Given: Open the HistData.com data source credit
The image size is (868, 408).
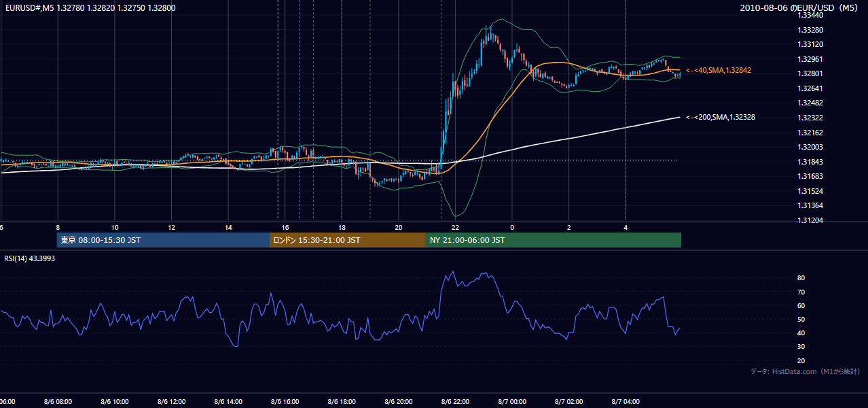Looking at the screenshot, I should [806, 371].
